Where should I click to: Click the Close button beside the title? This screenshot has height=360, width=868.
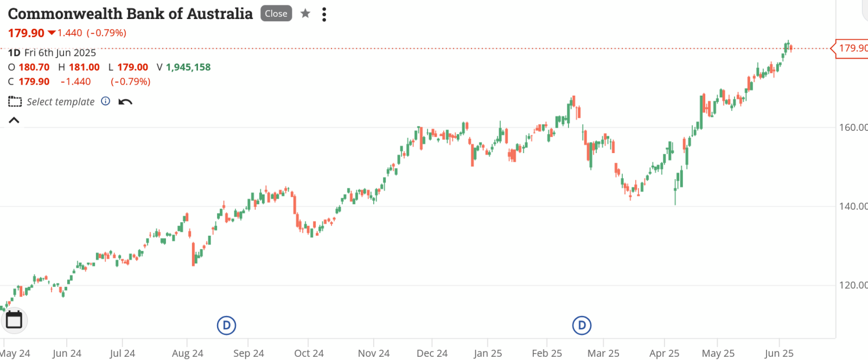click(276, 14)
